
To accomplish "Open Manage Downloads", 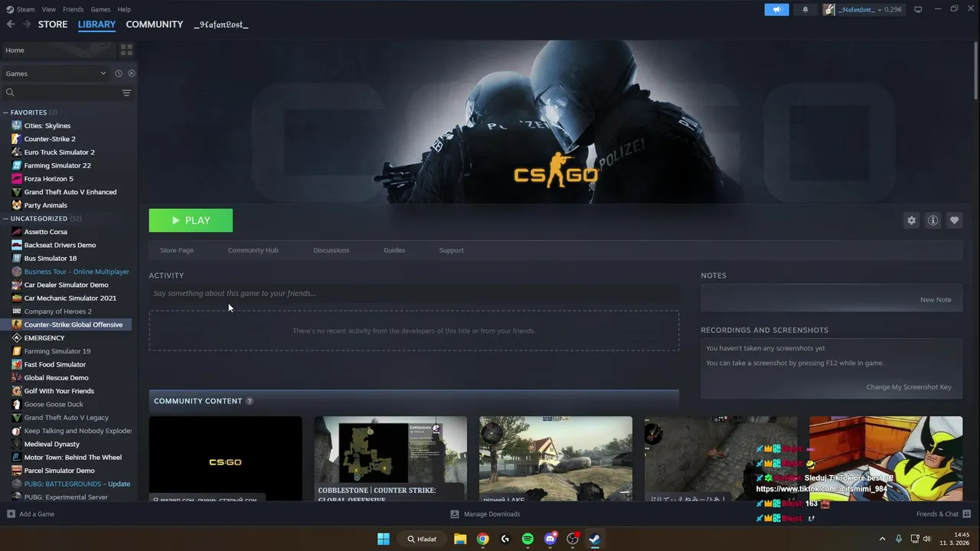I will (485, 514).
